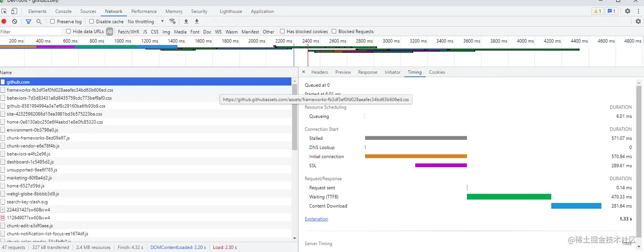This screenshot has height=252, width=644.
Task: Select the webgl-globe-8bbbb3d9.js request
Action: [146, 194]
